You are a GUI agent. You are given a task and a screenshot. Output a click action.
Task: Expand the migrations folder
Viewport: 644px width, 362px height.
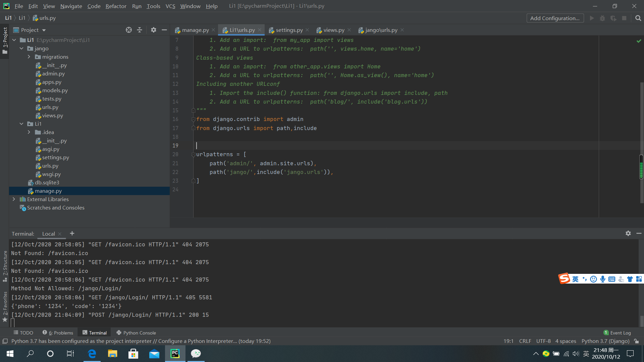click(x=29, y=57)
